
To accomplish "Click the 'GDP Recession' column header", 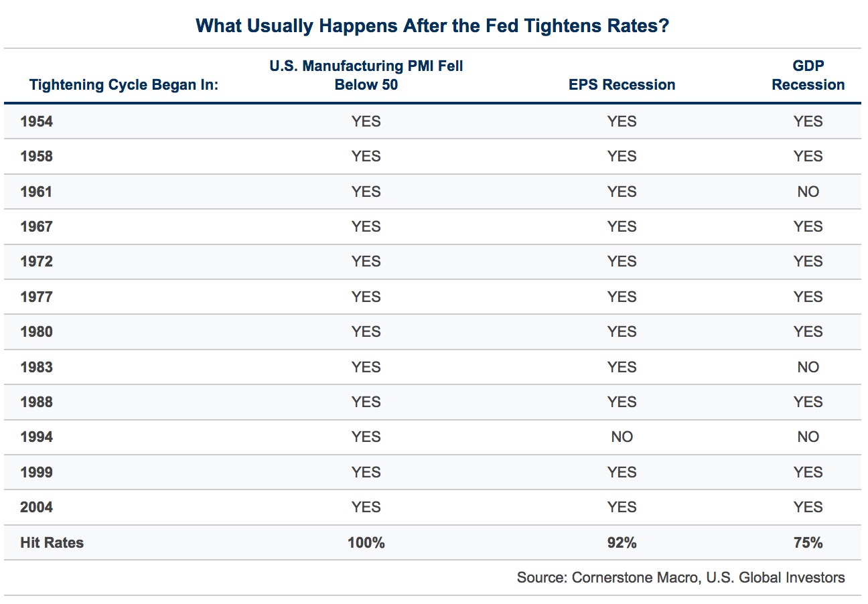I will pos(808,75).
